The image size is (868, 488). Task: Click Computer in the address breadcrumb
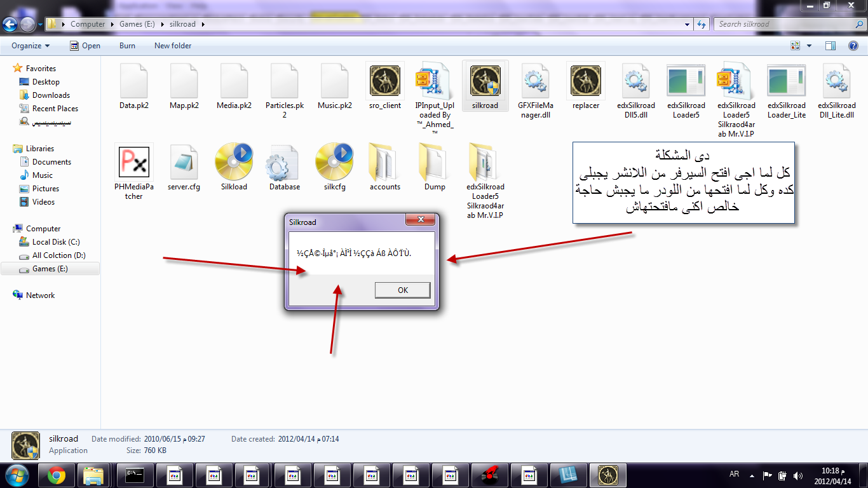coord(88,24)
